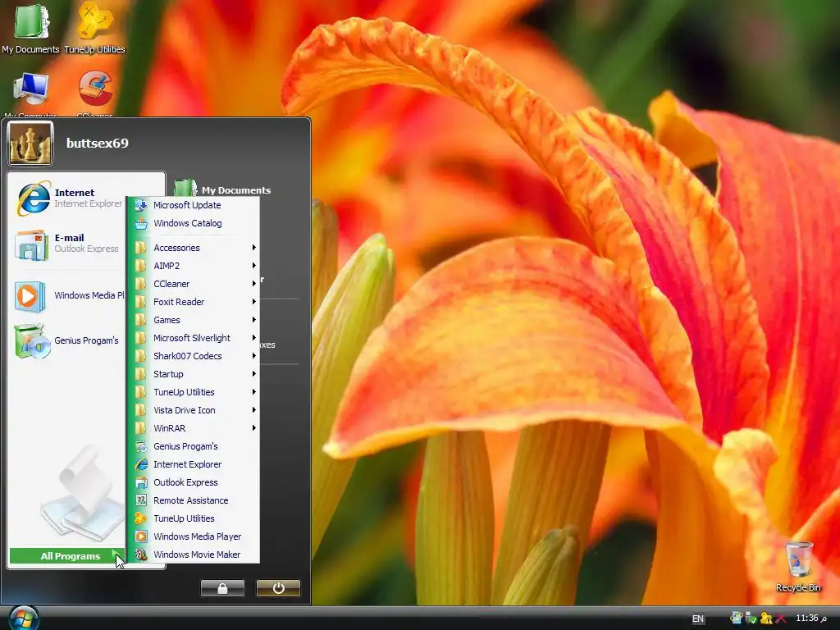This screenshot has height=630, width=840.
Task: Open My Documents in Start menu right pane
Action: (223, 190)
